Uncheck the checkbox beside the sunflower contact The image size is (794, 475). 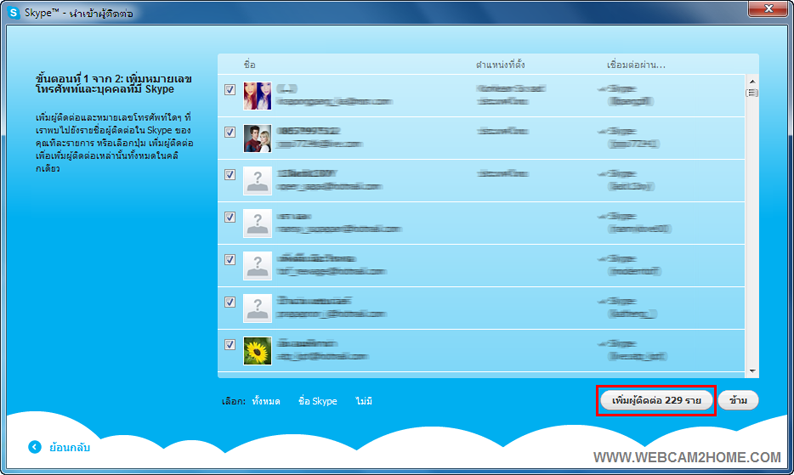pyautogui.click(x=230, y=344)
